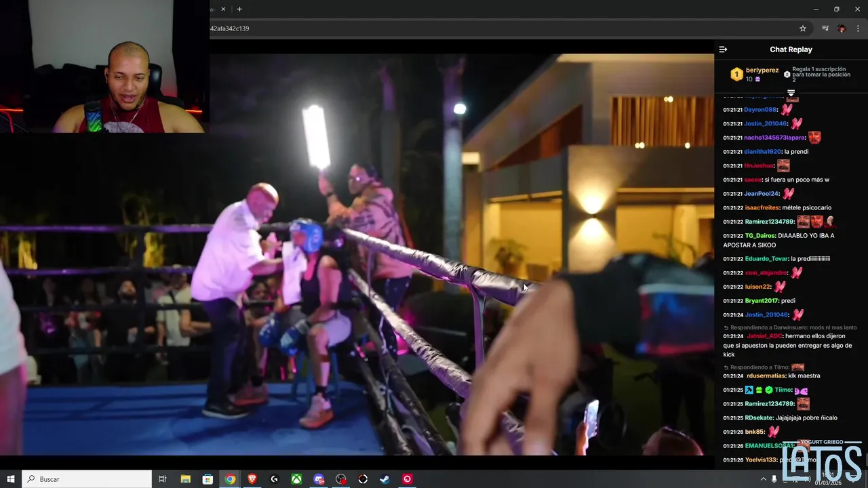Viewport: 868px width, 488px height.
Task: Click the TG_Dairos username in chat
Action: [x=760, y=236]
